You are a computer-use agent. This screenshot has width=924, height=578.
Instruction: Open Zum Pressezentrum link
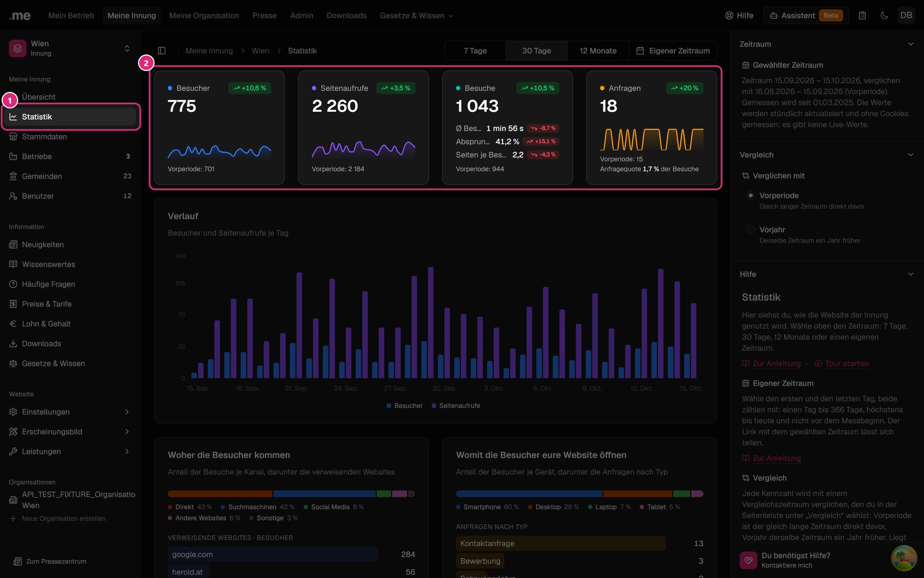(50, 561)
